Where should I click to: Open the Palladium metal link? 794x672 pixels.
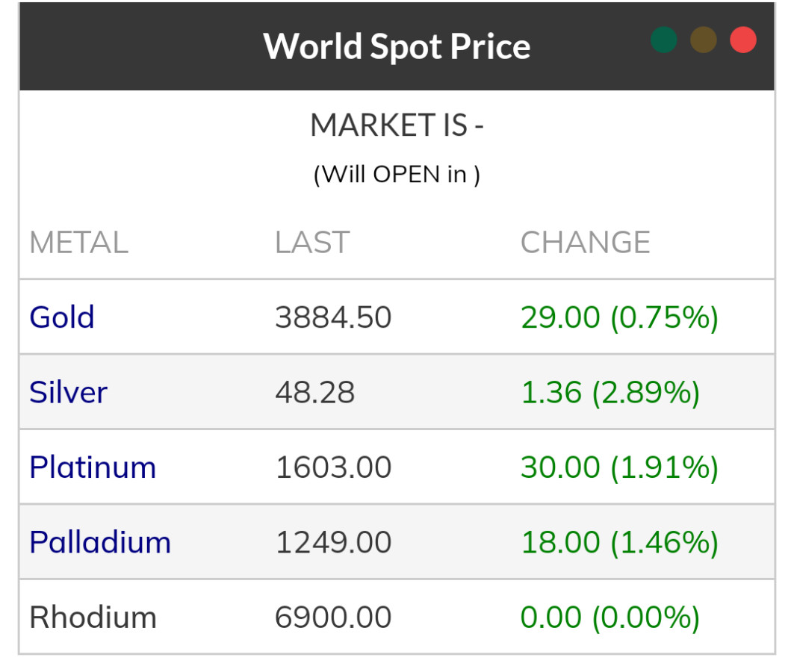[x=100, y=542]
